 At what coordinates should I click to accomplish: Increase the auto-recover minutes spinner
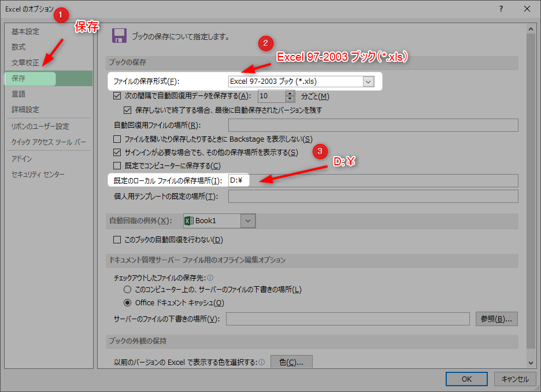click(x=290, y=93)
